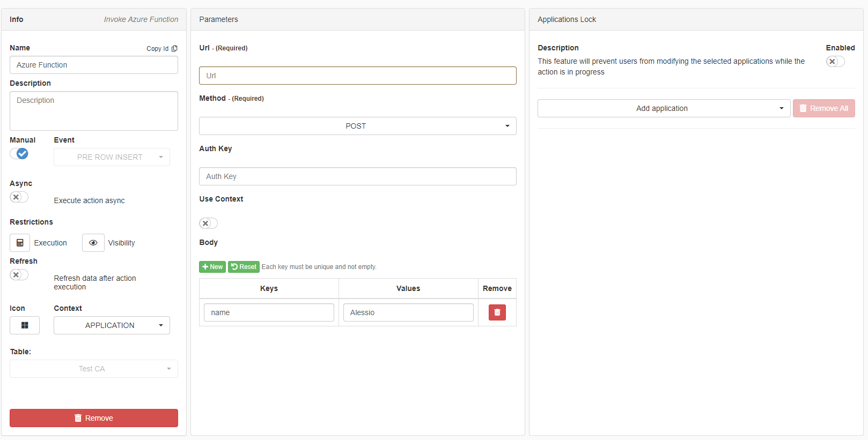Add a new body key with New button

[x=212, y=267]
